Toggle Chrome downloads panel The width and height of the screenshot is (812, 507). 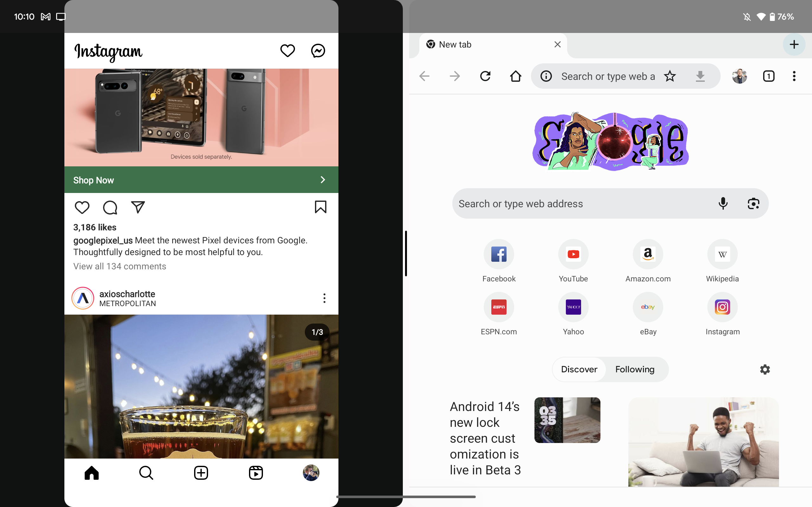coord(700,76)
